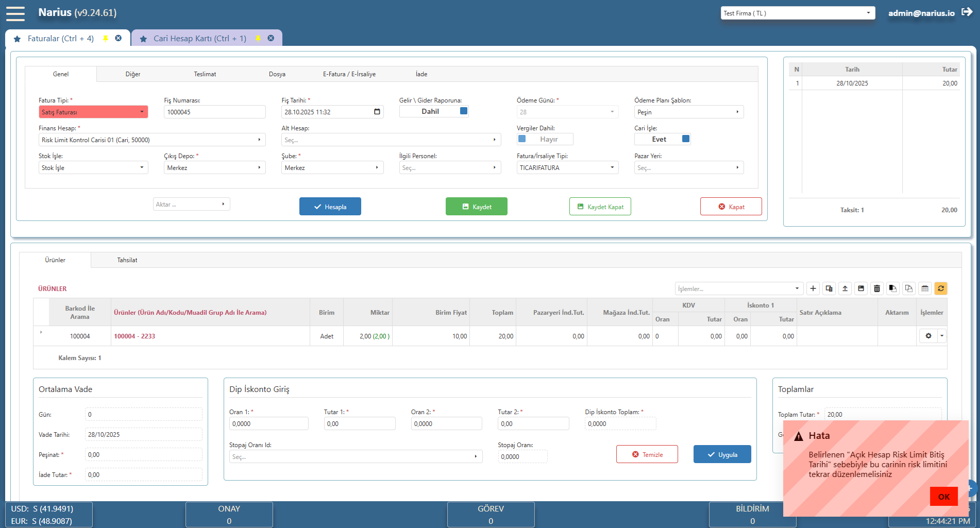
Task: Switch to the Teslimat tab
Action: point(205,74)
